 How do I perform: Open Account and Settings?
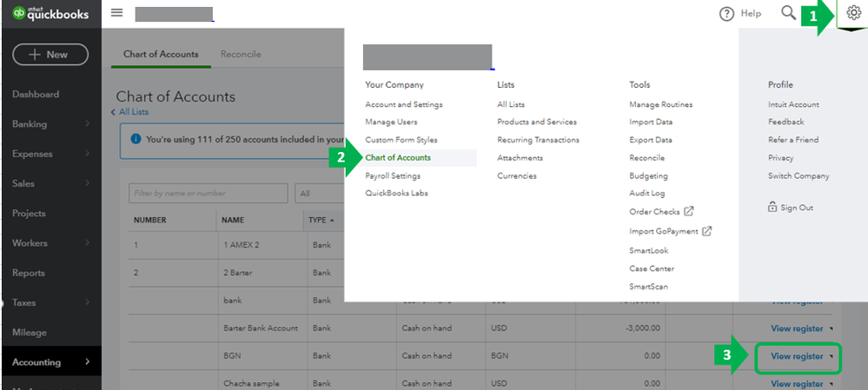403,104
